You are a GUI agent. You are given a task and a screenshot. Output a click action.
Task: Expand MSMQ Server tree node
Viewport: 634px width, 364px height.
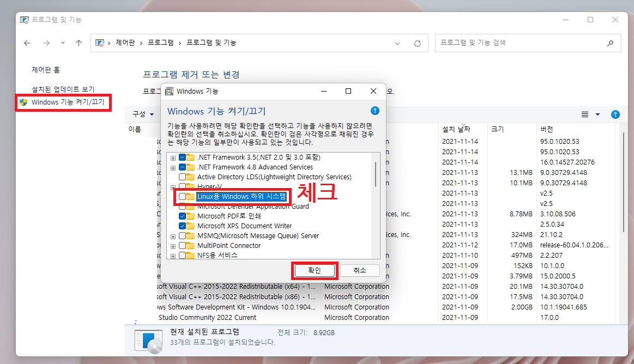(x=173, y=236)
